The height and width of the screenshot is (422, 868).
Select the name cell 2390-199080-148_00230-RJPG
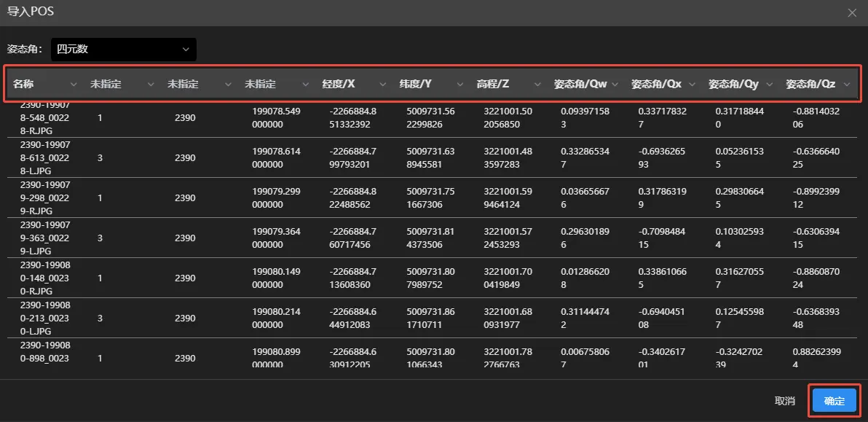pos(45,278)
